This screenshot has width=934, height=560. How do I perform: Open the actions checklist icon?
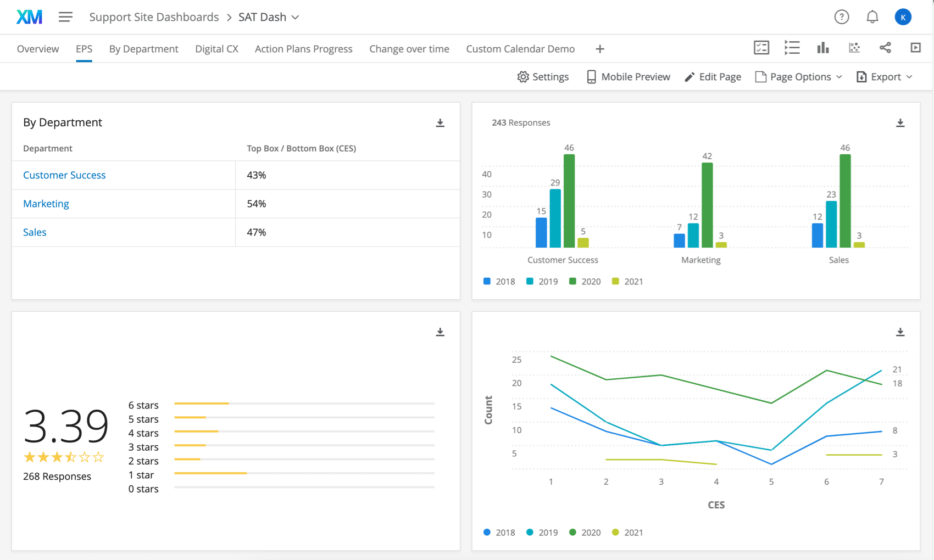[761, 48]
